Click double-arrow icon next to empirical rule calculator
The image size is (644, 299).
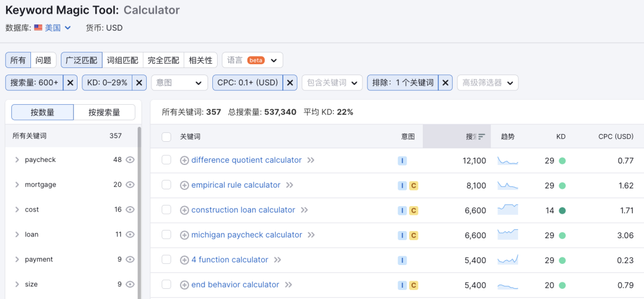[x=290, y=185]
